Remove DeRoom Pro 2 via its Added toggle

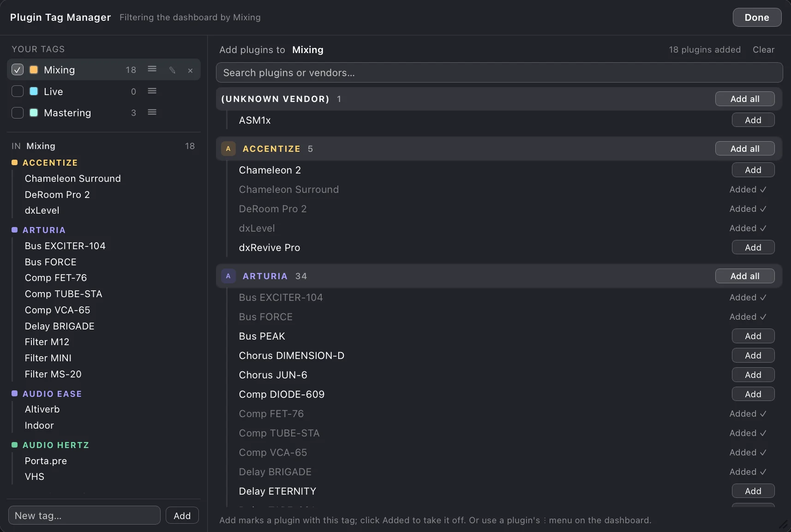[x=748, y=209]
